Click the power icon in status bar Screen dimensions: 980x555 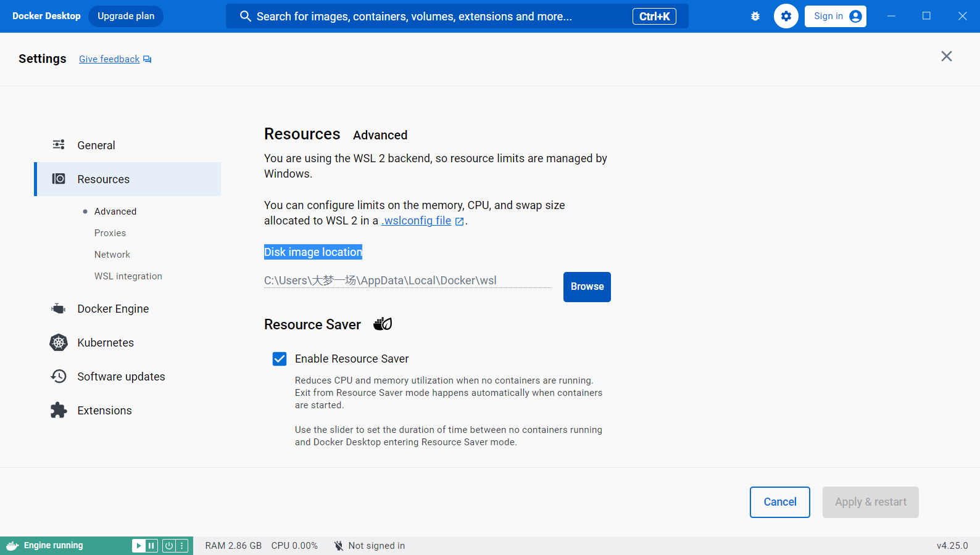pos(168,546)
